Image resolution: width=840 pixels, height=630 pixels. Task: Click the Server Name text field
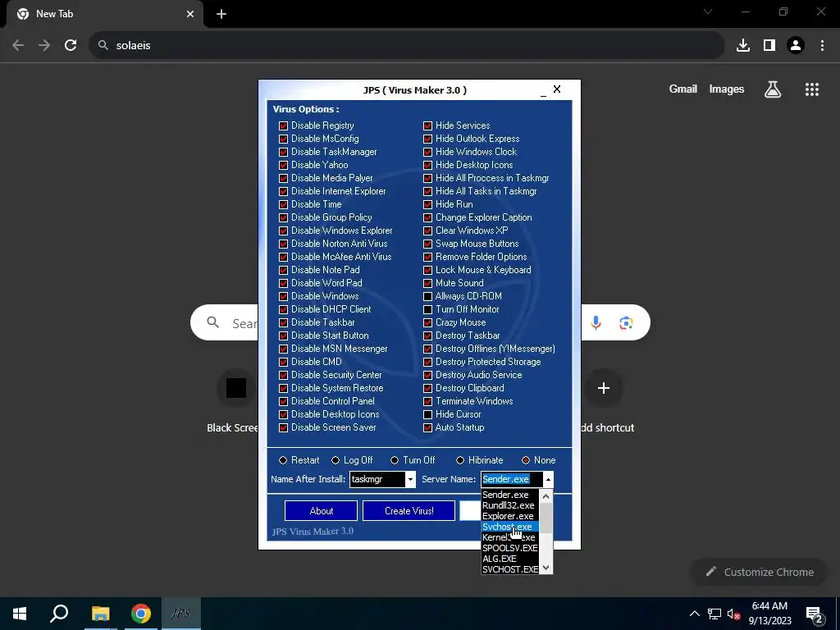(512, 479)
